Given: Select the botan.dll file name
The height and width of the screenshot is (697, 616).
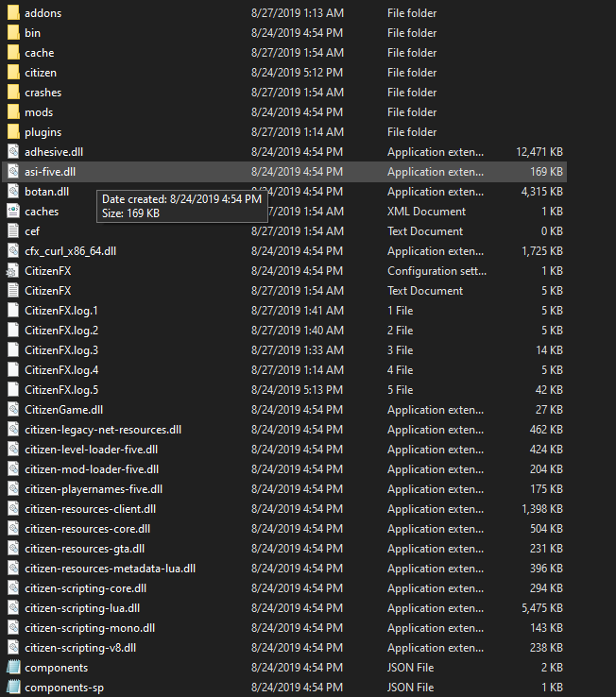Looking at the screenshot, I should pos(46,192).
